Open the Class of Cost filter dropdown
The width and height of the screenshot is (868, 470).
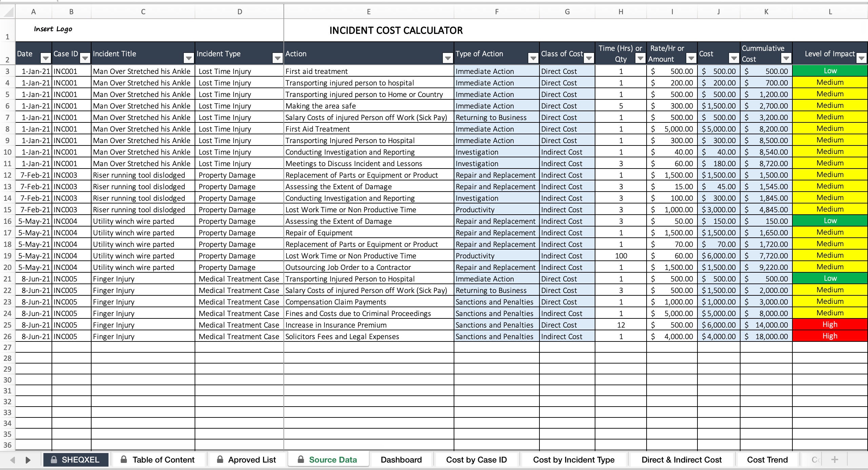tap(589, 58)
